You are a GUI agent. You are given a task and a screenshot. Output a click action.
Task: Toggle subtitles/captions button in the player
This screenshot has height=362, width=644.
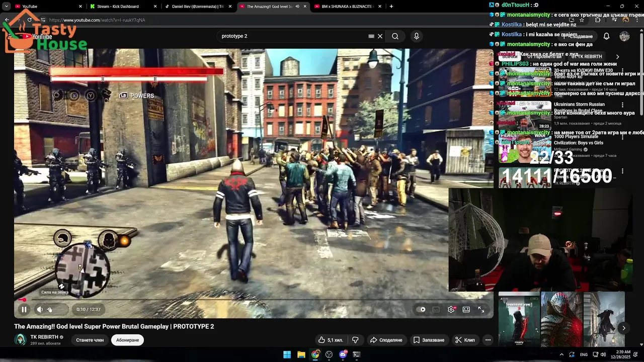pyautogui.click(x=436, y=309)
